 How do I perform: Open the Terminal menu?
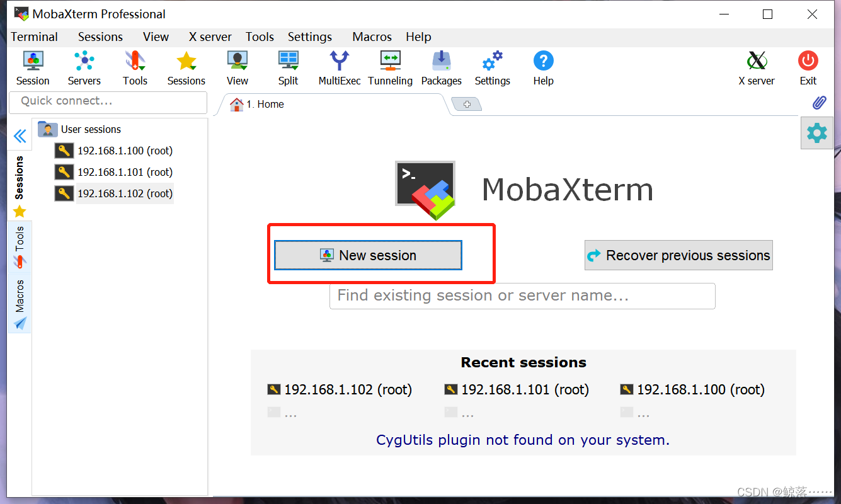click(34, 37)
